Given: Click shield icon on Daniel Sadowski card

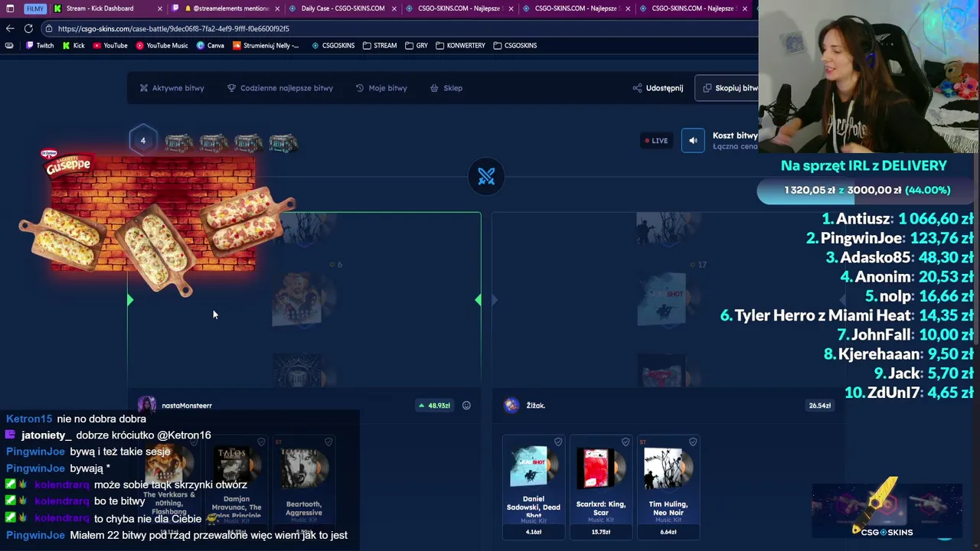Looking at the screenshot, I should pyautogui.click(x=558, y=442).
